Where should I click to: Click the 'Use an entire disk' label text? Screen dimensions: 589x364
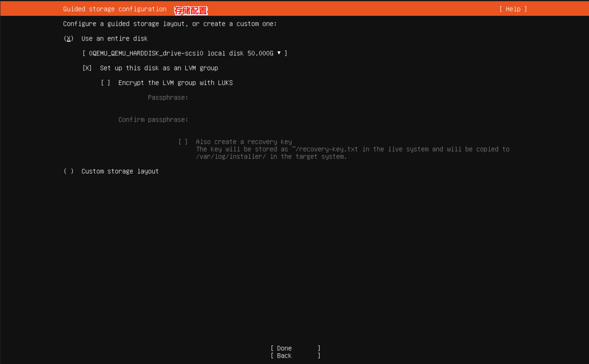pos(114,39)
